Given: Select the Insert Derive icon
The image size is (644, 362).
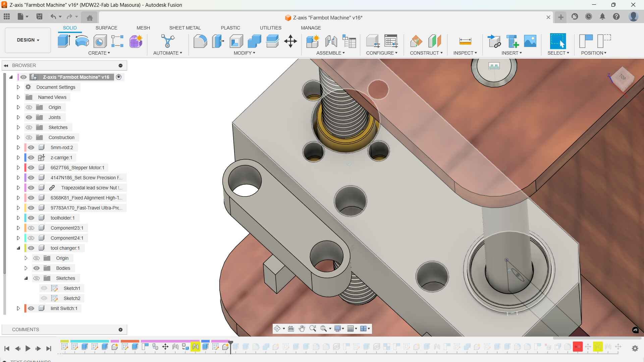Looking at the screenshot, I should point(494,41).
